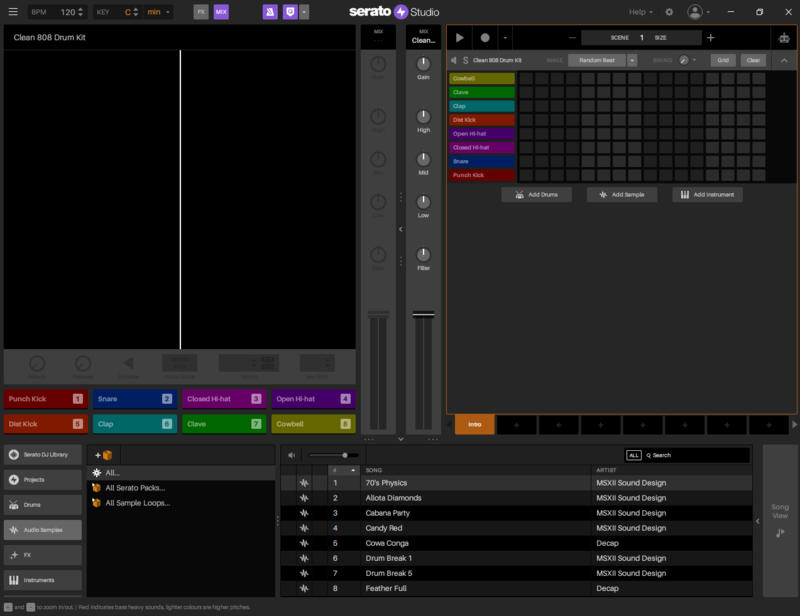800x616 pixels.
Task: Add a new crate with plus icon
Action: [102, 455]
